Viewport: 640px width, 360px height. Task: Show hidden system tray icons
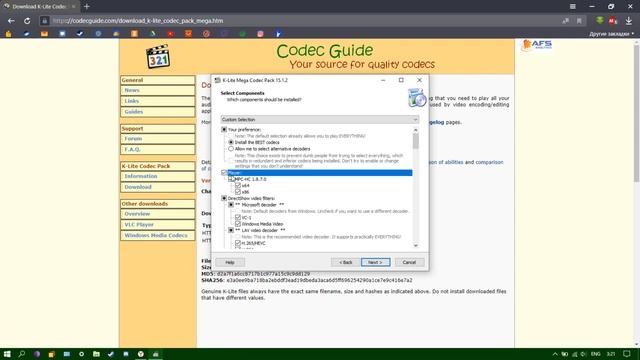(555, 354)
